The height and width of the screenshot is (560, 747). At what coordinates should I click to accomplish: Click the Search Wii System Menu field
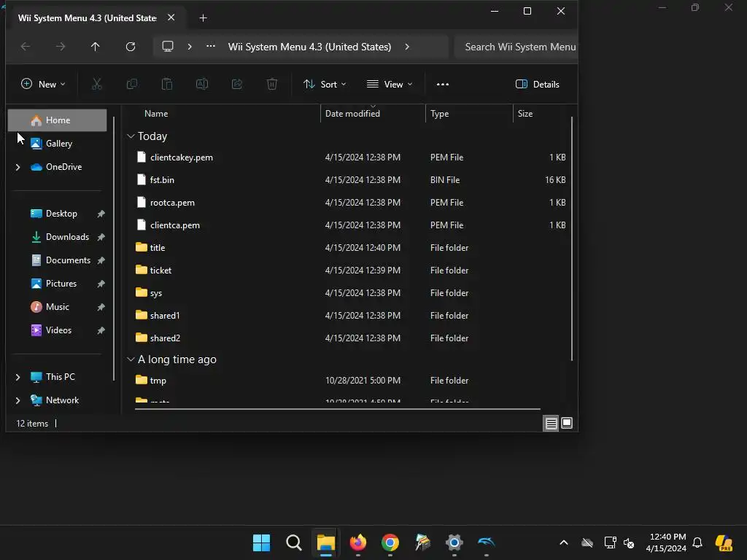[516, 47]
